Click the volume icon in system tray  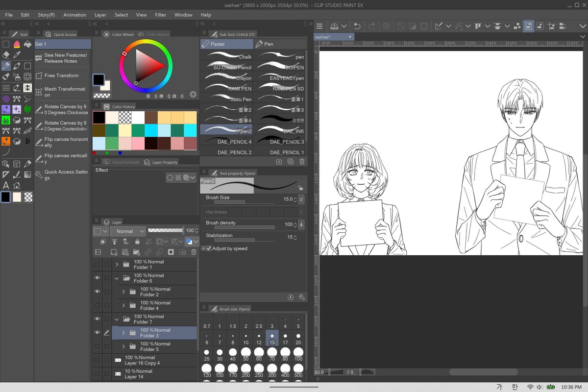(539, 387)
